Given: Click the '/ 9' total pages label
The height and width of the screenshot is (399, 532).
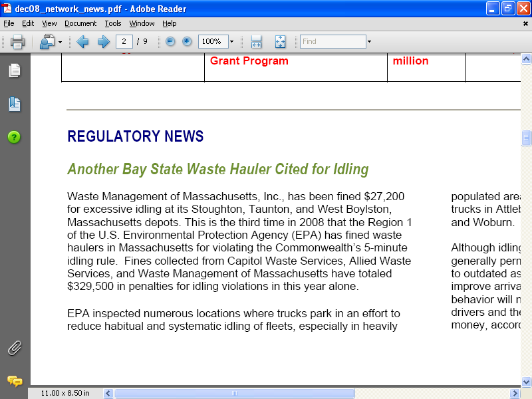Looking at the screenshot, I should pos(142,41).
